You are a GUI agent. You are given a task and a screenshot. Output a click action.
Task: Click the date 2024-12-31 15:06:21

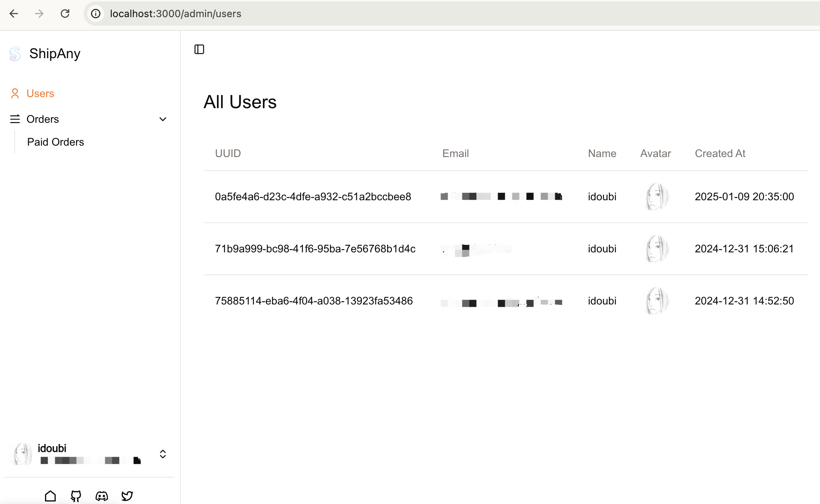744,249
